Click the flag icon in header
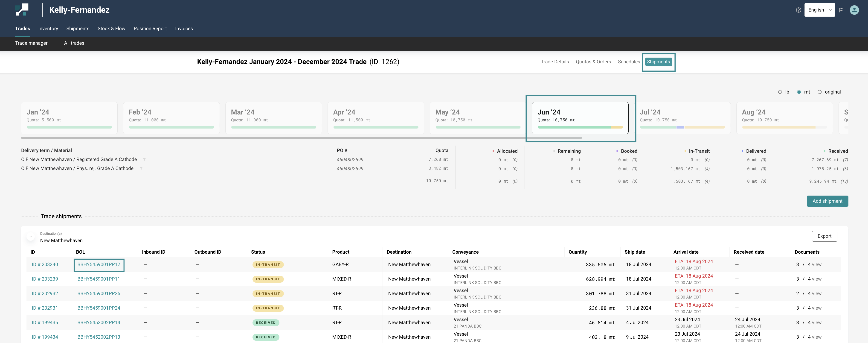The height and width of the screenshot is (343, 868). tap(841, 10)
